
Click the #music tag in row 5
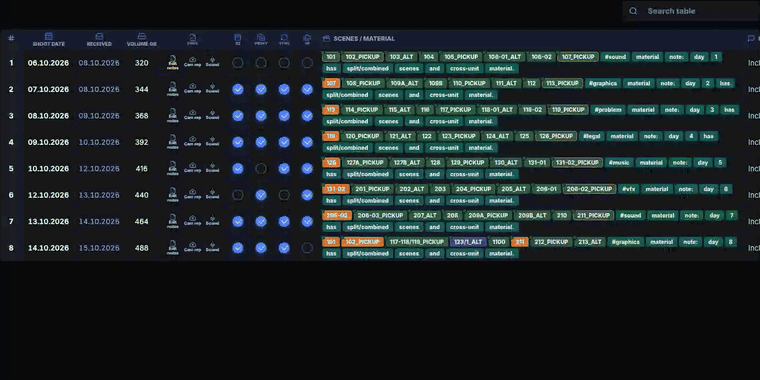tap(619, 162)
